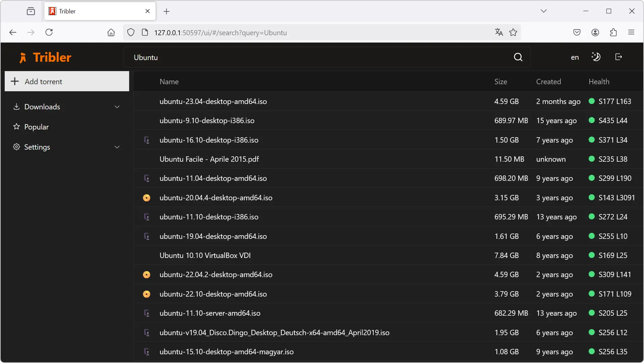
Task: Click the browser home icon
Action: click(111, 33)
